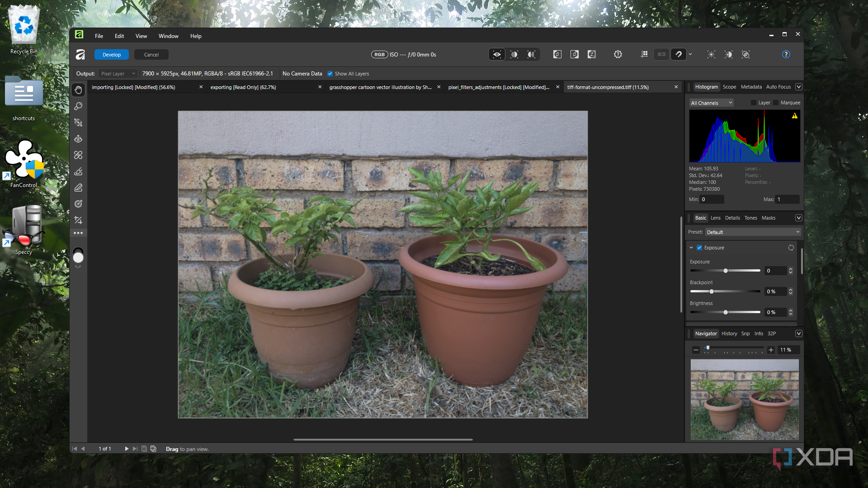The image size is (868, 488).
Task: Click the swap before/after sync icon
Action: tap(592, 55)
